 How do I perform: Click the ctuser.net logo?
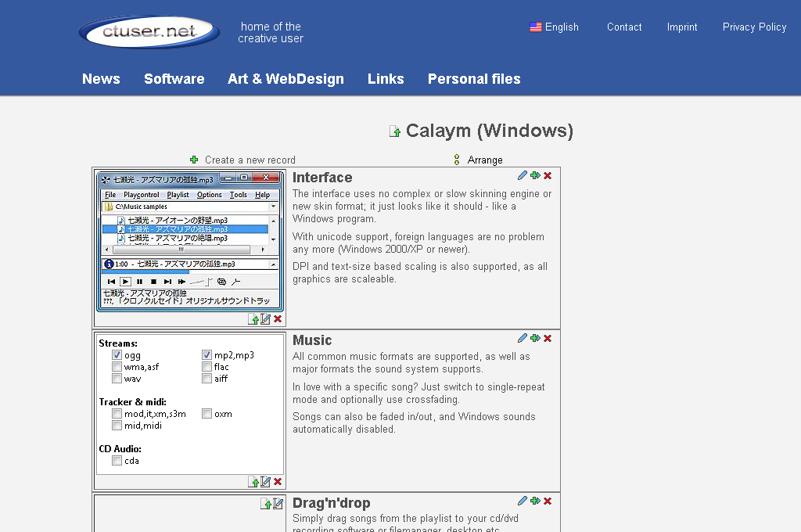click(149, 32)
